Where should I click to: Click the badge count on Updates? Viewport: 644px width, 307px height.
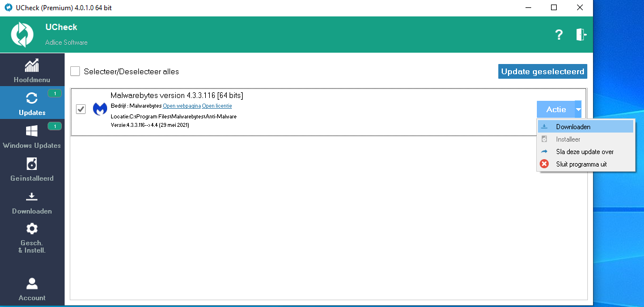click(54, 93)
